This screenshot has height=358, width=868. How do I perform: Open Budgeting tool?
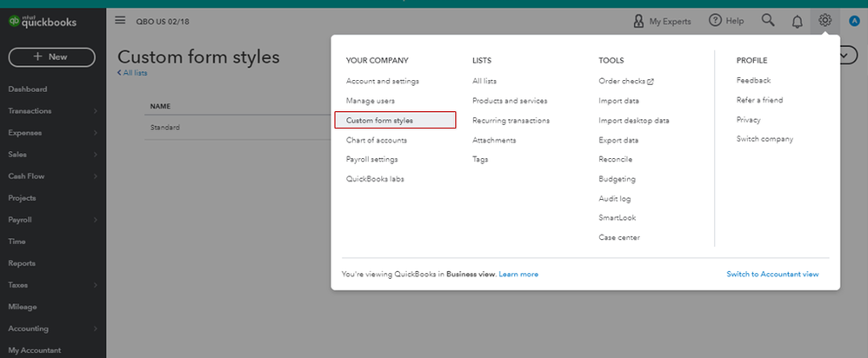(618, 179)
